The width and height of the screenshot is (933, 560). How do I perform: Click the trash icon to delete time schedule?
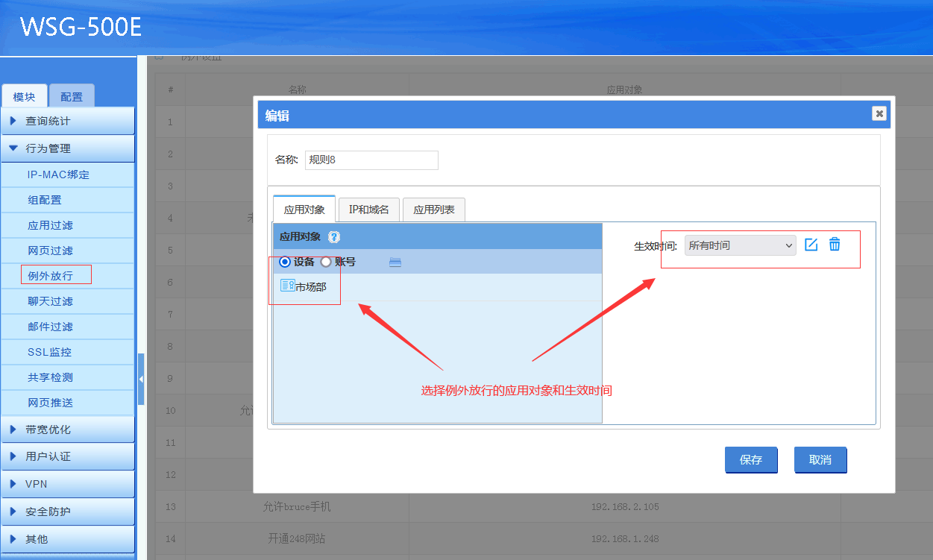(x=835, y=245)
